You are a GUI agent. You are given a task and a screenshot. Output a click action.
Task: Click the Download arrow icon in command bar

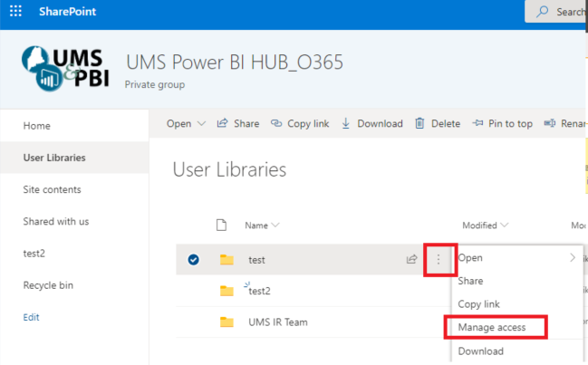346,123
